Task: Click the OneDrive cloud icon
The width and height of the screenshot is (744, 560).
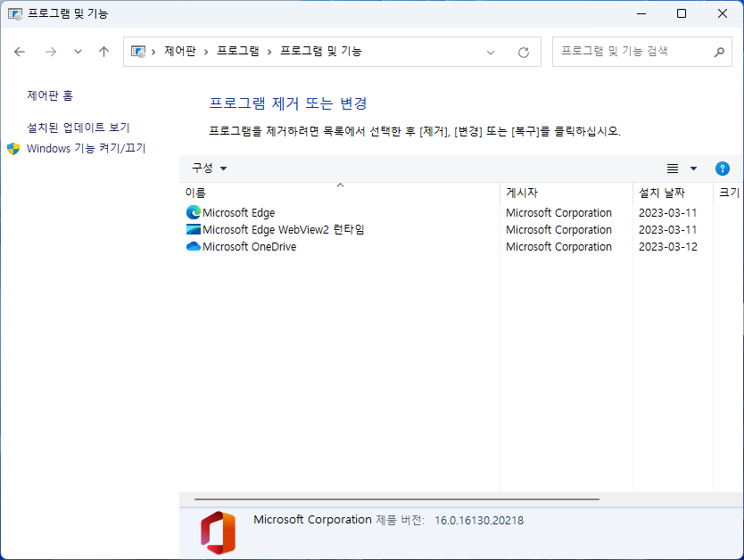Action: point(193,247)
